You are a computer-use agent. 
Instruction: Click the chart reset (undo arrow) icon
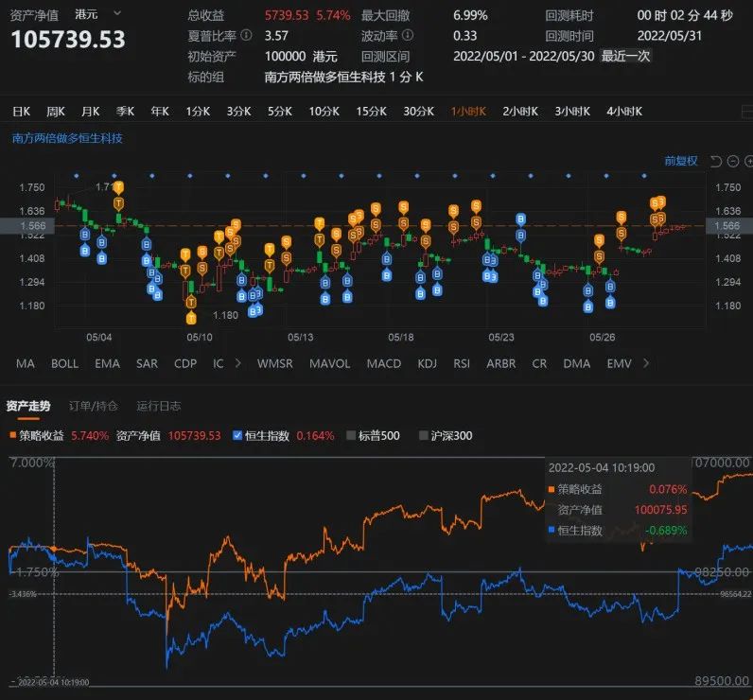[716, 162]
